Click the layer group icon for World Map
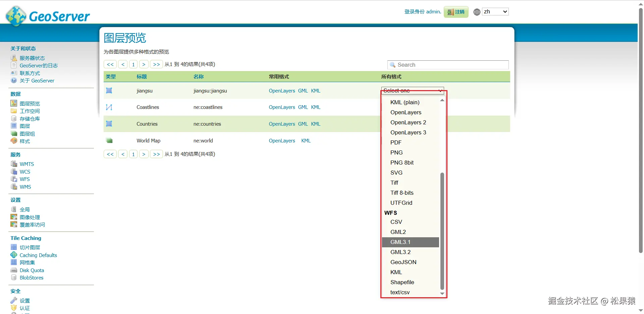 tap(109, 141)
